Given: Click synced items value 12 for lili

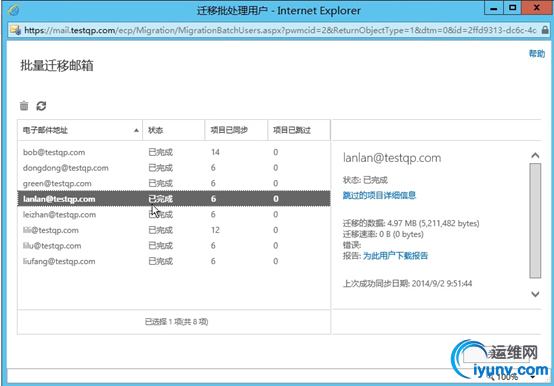Looking at the screenshot, I should tap(215, 230).
